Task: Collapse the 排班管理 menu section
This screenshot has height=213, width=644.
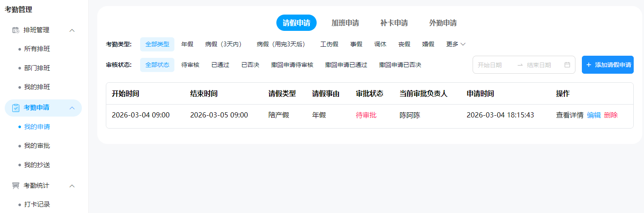Action: [72, 30]
